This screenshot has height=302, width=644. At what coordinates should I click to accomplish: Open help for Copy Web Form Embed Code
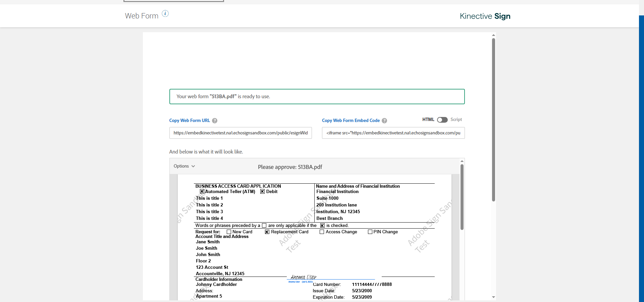click(384, 121)
